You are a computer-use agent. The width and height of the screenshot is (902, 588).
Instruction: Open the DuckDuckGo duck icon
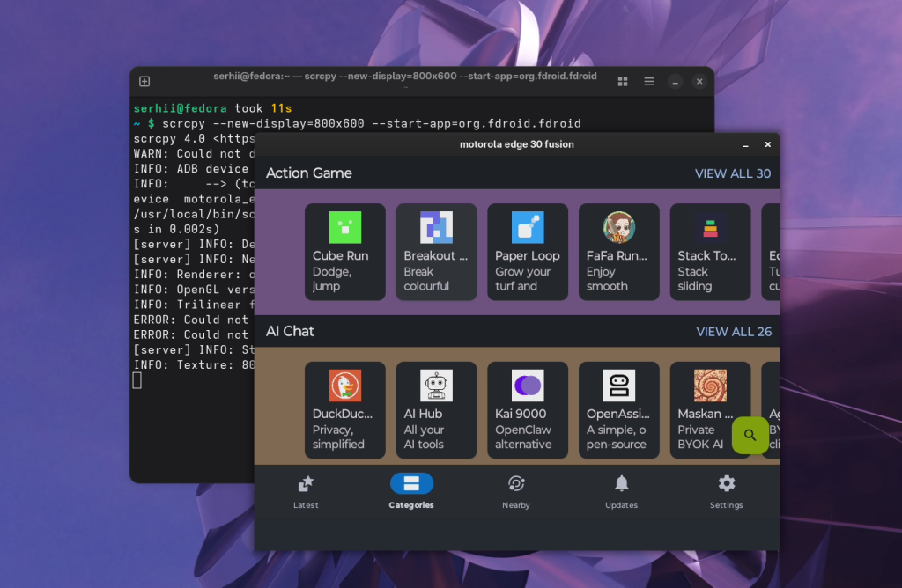click(344, 385)
